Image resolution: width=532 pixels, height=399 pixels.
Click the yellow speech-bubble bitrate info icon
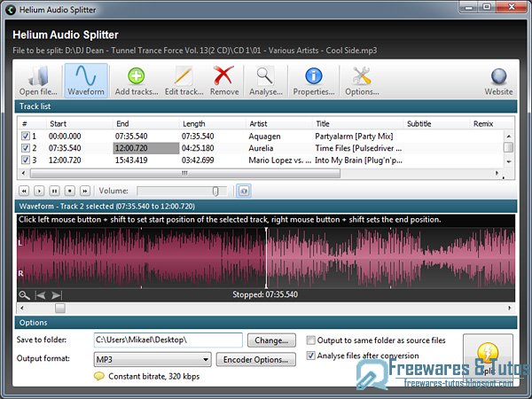99,376
